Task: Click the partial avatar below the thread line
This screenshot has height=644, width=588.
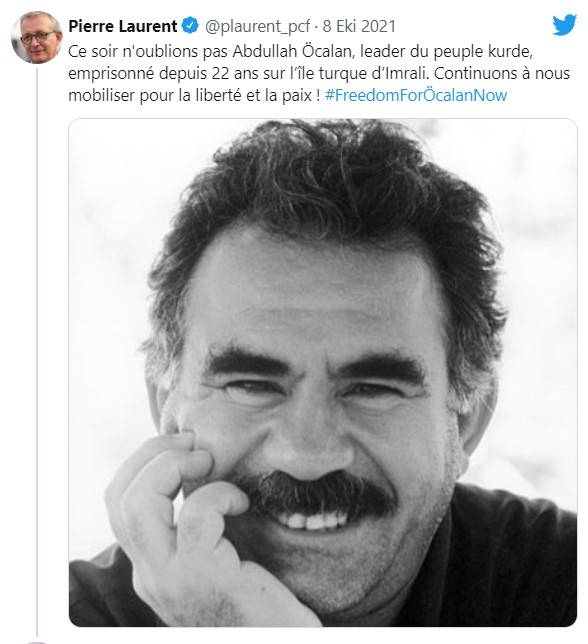Action: point(37,642)
